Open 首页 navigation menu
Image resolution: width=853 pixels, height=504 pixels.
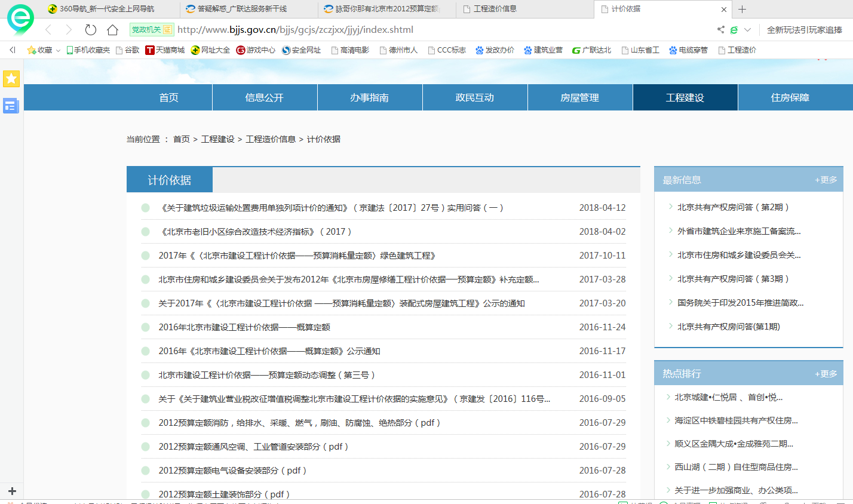click(169, 97)
